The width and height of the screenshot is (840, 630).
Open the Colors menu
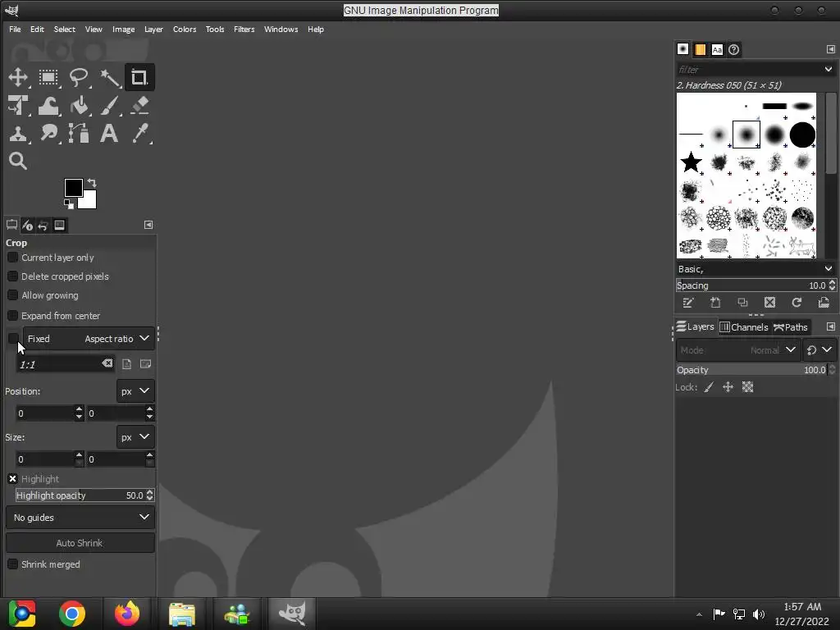(185, 30)
